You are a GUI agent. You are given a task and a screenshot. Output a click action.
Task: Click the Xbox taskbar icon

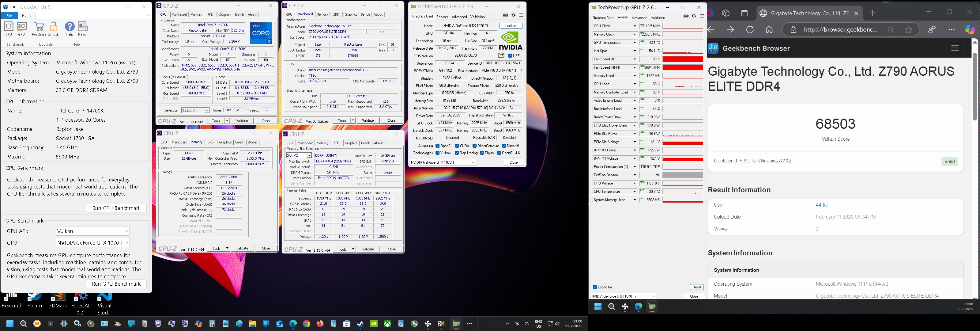[387, 324]
